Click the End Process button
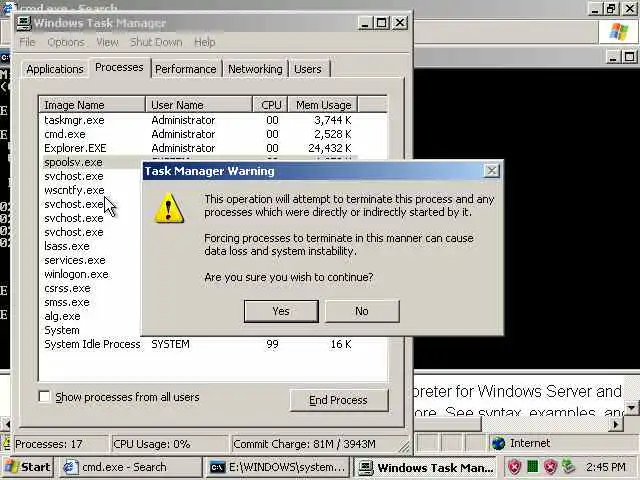 (x=338, y=400)
